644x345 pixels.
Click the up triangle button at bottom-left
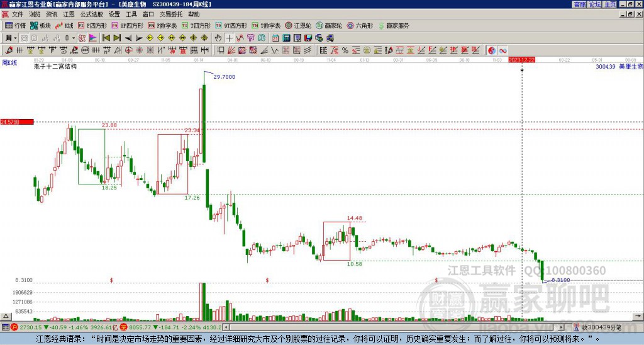[6, 316]
